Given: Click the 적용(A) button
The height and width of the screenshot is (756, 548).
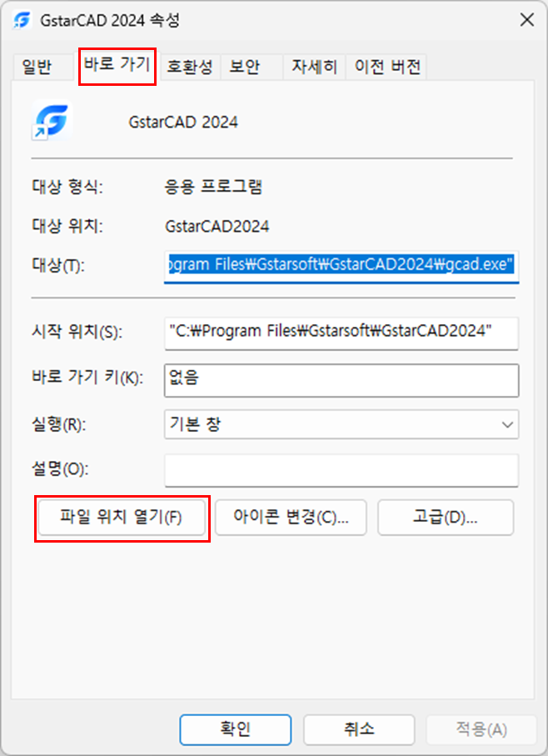Looking at the screenshot, I should point(481,729).
